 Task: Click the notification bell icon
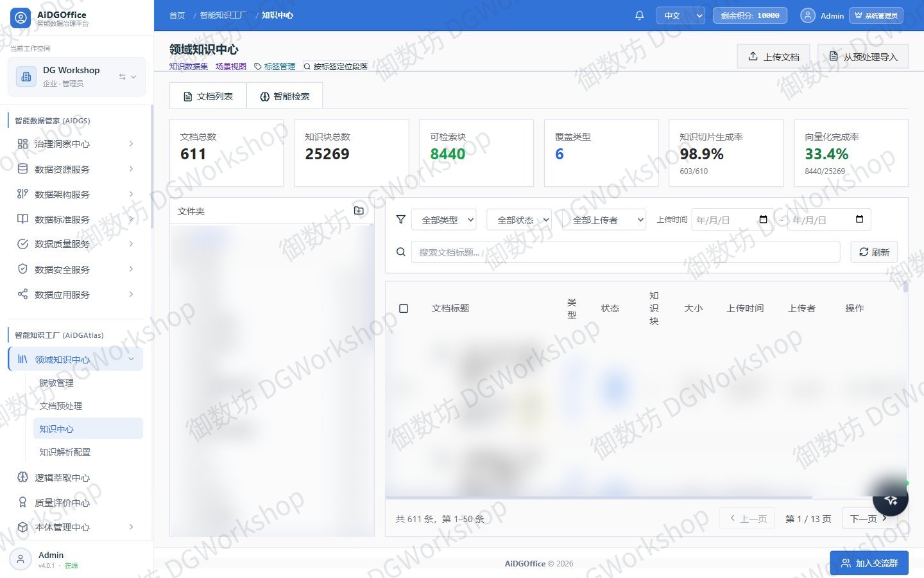pyautogui.click(x=639, y=15)
